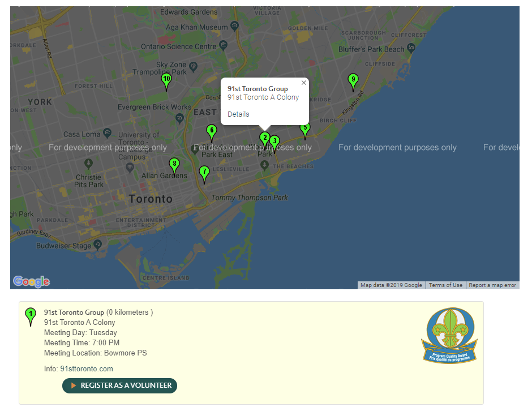532x407 pixels.
Task: Click Evergreen Brick Works map icon
Action: [180, 118]
